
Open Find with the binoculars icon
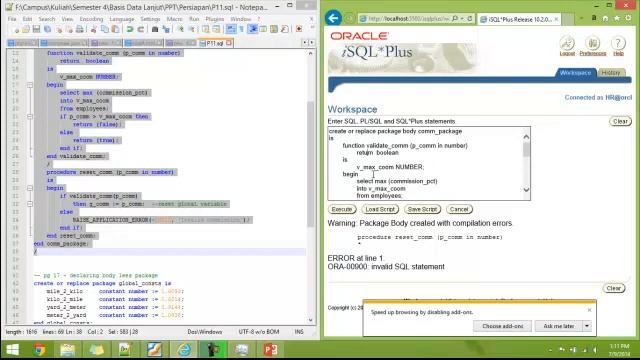click(155, 29)
